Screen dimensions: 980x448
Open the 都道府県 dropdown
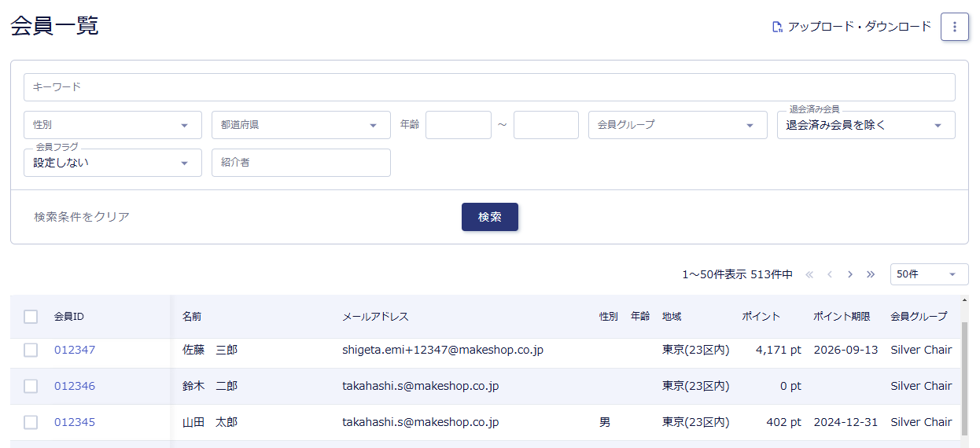point(300,125)
